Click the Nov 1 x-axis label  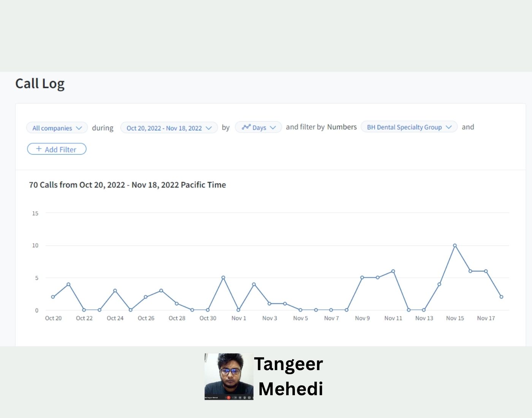239,318
